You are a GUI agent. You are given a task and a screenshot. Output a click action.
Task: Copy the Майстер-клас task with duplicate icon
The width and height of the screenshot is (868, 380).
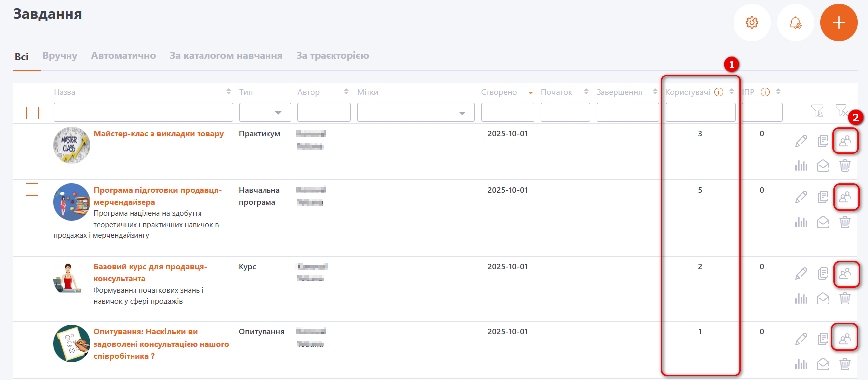pyautogui.click(x=823, y=141)
